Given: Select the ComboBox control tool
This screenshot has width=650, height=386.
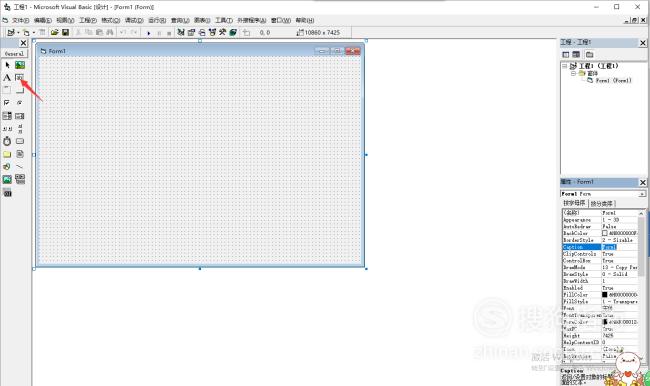Looking at the screenshot, I should (7, 116).
